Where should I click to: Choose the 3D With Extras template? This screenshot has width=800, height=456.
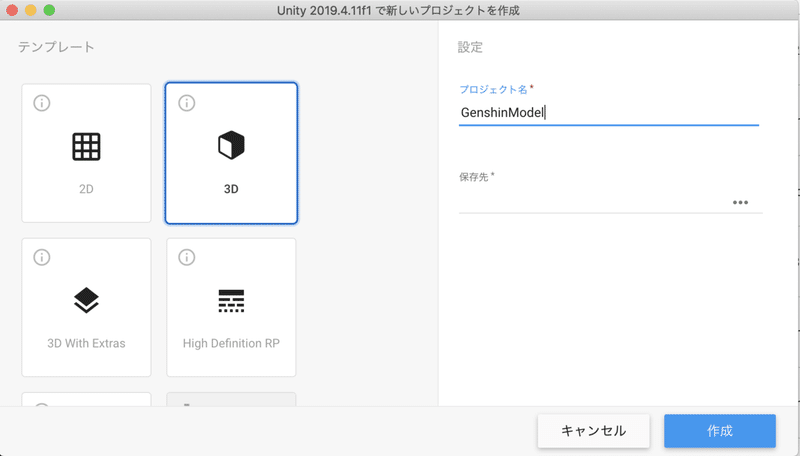point(86,307)
